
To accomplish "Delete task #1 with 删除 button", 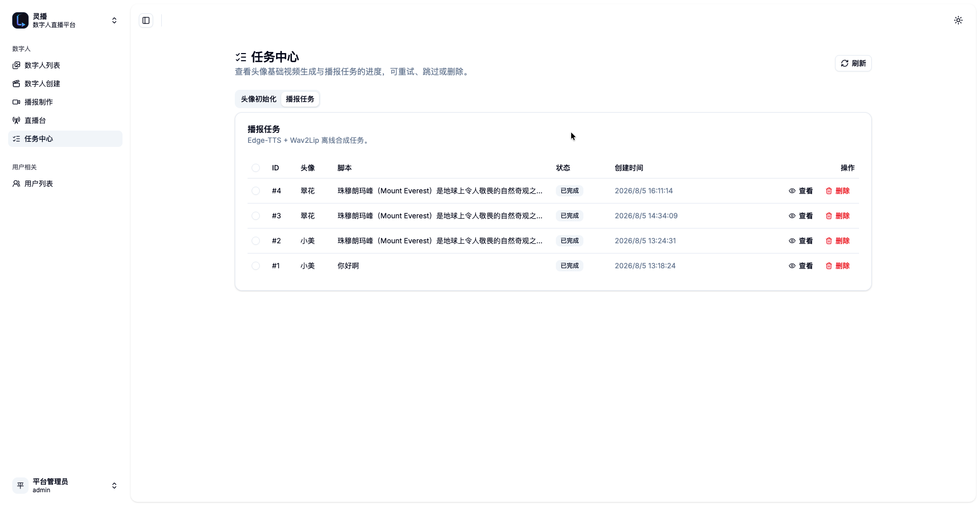I will click(838, 266).
